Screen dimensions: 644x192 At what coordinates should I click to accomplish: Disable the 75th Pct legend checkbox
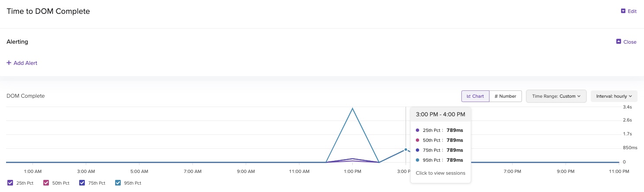pos(82,182)
